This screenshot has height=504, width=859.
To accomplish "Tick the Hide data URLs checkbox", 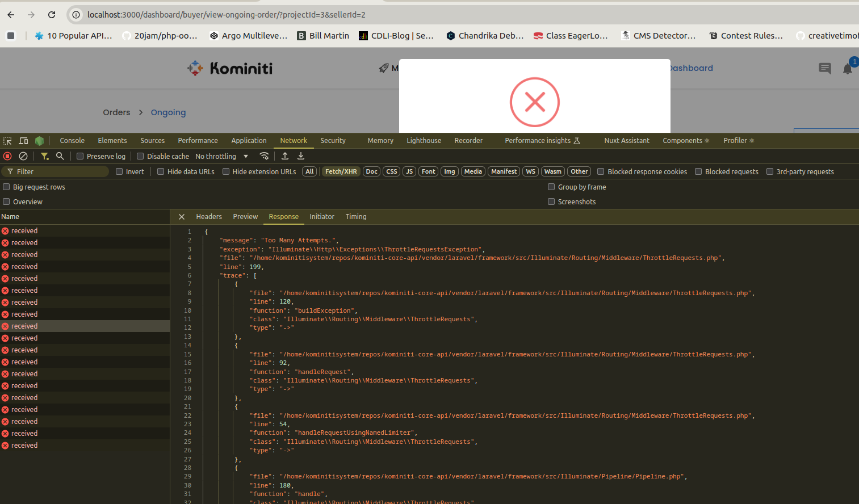I will click(x=161, y=171).
